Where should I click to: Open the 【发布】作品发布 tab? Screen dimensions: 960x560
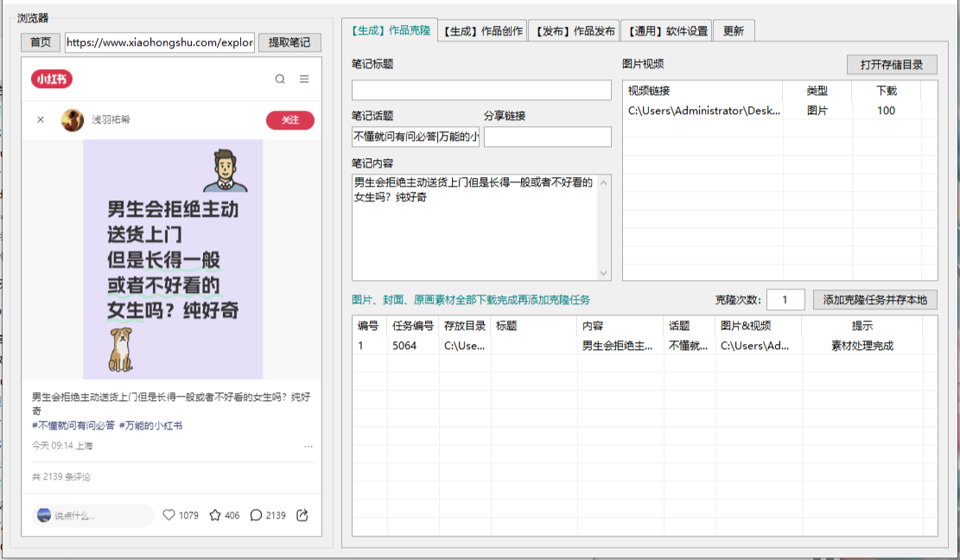point(575,31)
